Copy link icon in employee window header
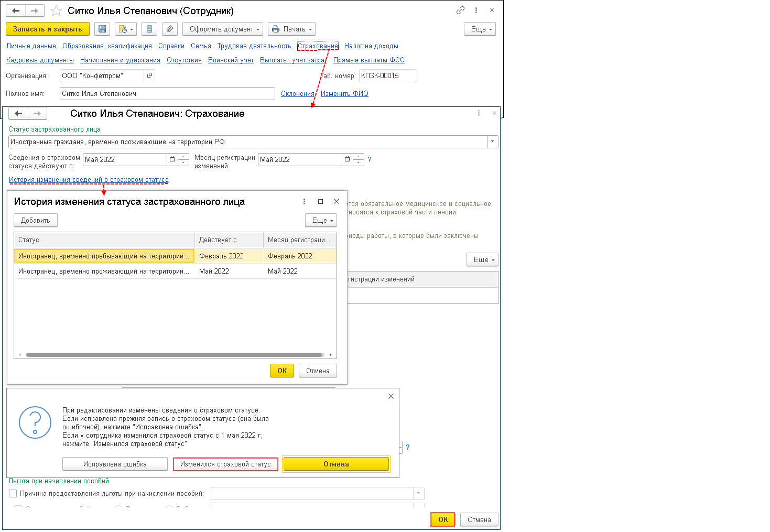 click(x=460, y=10)
